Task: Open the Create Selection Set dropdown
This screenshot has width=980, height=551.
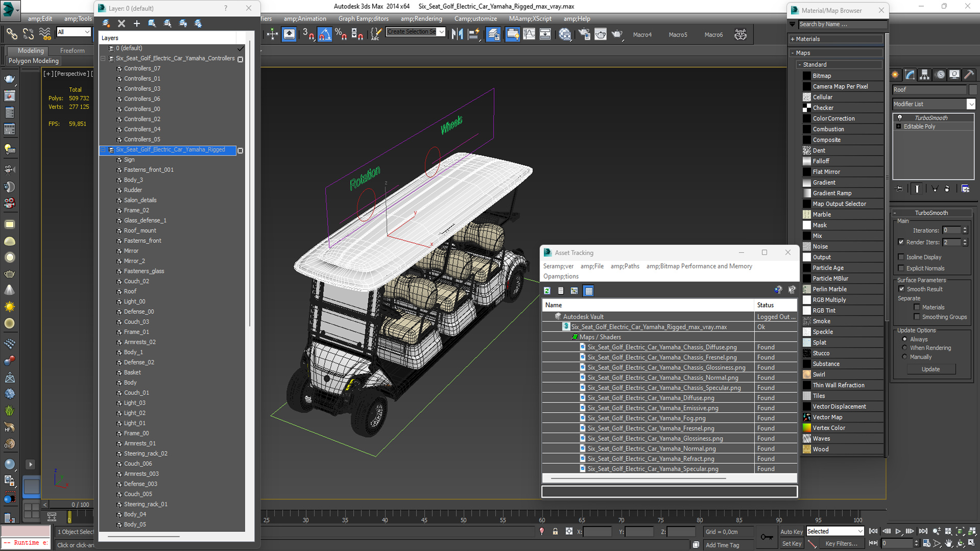Action: 442,32
